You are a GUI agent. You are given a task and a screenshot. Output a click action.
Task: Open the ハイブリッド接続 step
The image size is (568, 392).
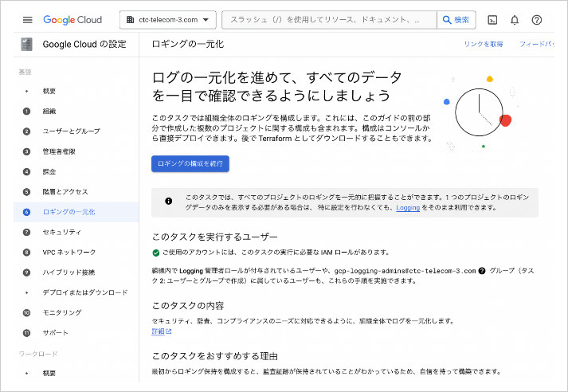[x=69, y=272]
